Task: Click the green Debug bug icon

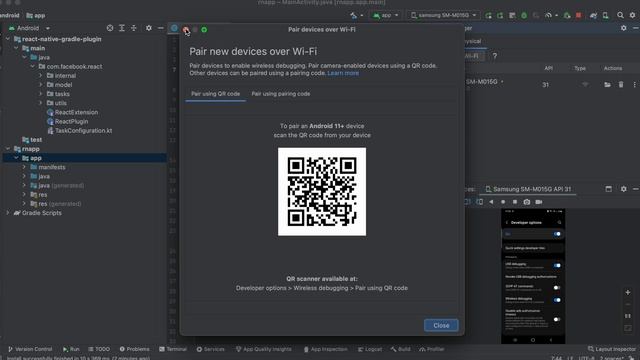Action: pos(524,16)
